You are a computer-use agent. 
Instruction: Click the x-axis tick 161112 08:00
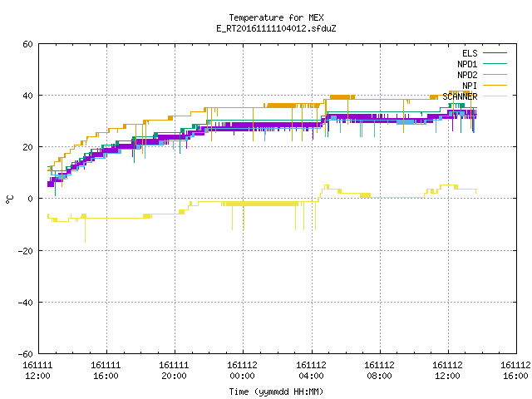(379, 371)
